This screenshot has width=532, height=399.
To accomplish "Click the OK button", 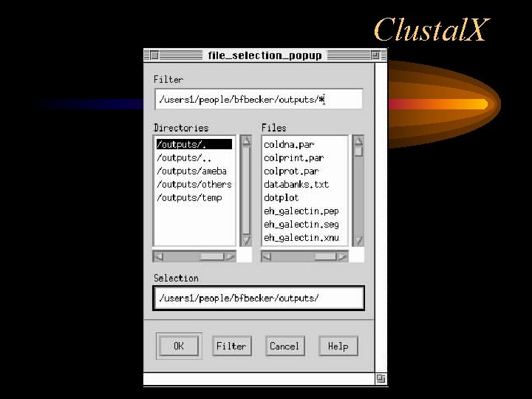I will [179, 346].
